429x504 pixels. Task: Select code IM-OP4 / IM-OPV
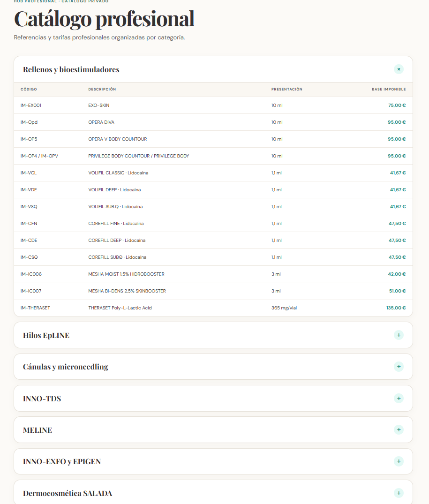pos(39,156)
